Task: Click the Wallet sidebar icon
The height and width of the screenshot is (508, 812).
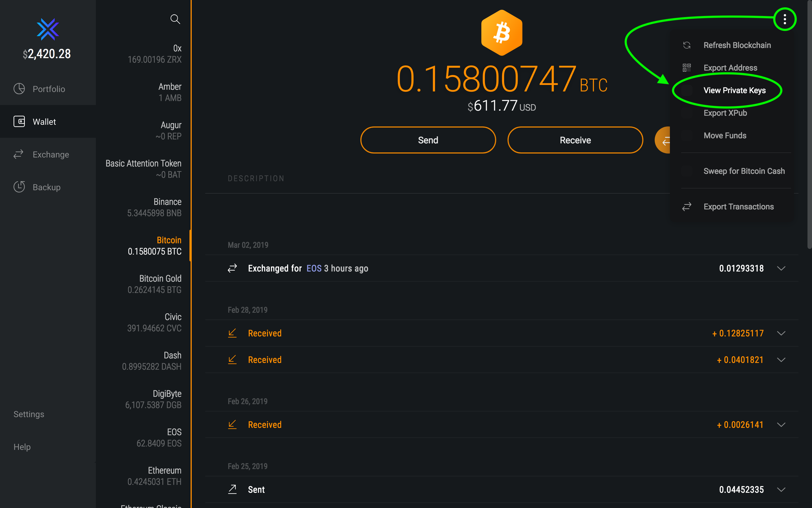Action: pyautogui.click(x=19, y=121)
